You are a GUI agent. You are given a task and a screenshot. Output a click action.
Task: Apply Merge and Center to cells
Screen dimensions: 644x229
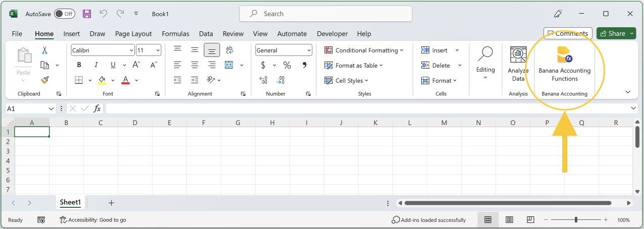point(229,65)
